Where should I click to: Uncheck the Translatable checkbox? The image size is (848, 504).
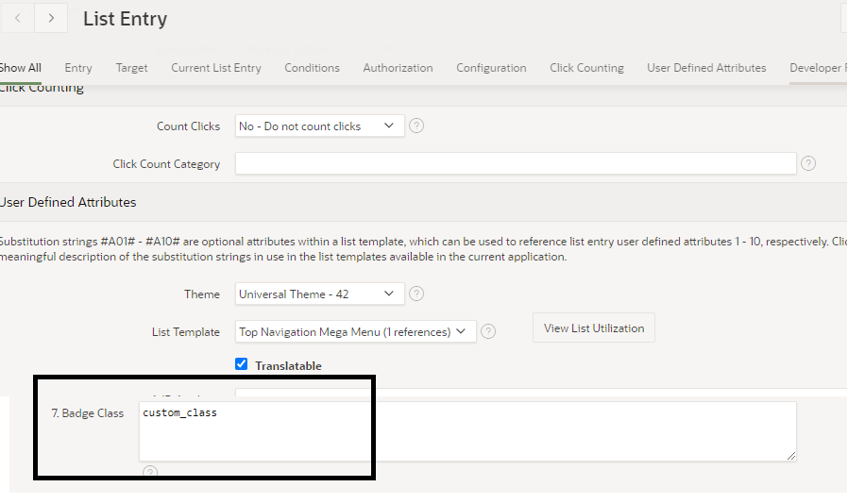coord(242,364)
